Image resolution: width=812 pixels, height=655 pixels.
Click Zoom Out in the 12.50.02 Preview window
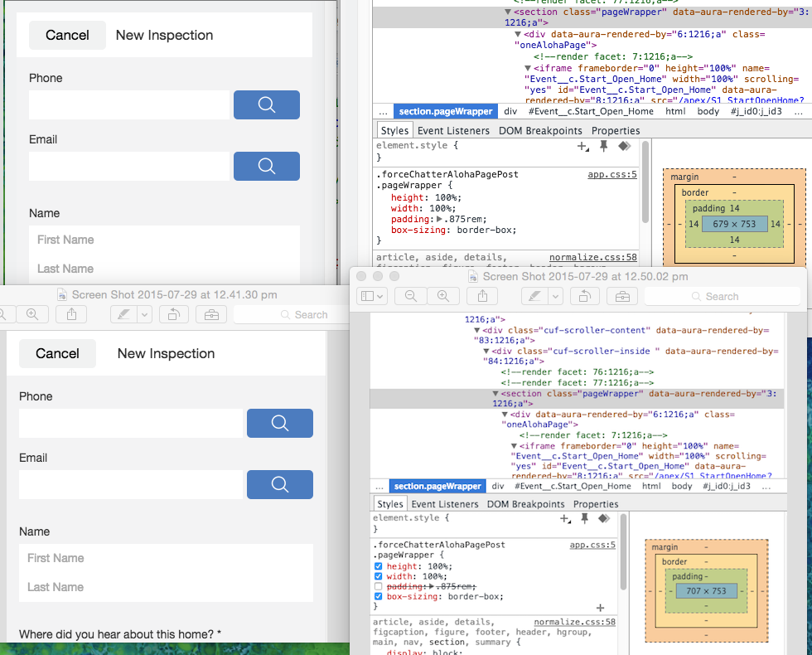pyautogui.click(x=410, y=296)
